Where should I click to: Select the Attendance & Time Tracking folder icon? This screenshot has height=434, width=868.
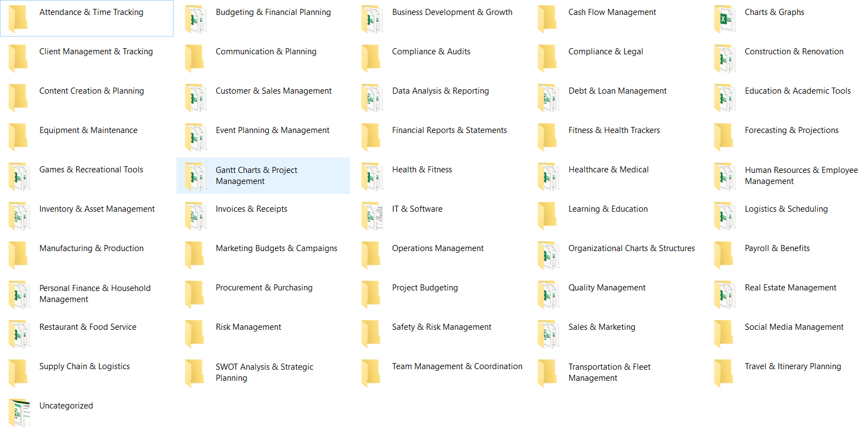point(18,19)
